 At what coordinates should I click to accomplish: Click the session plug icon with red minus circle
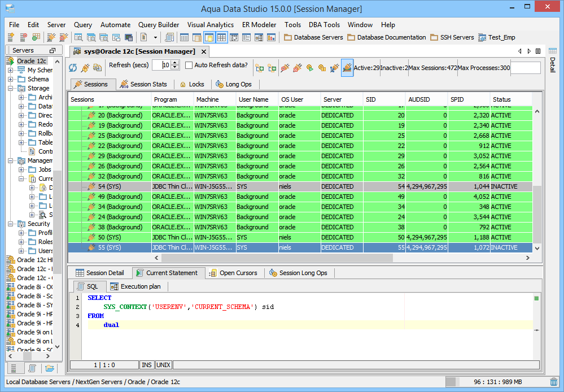pyautogui.click(x=285, y=68)
